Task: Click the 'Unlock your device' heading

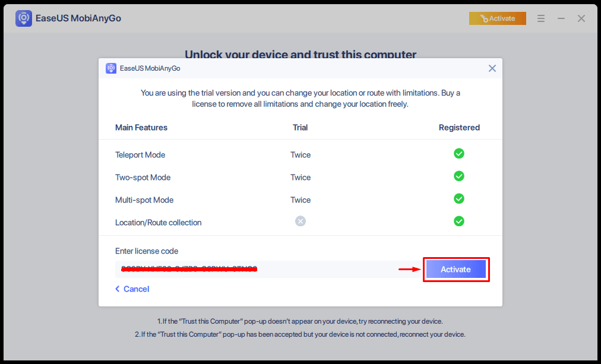Action: pos(300,54)
